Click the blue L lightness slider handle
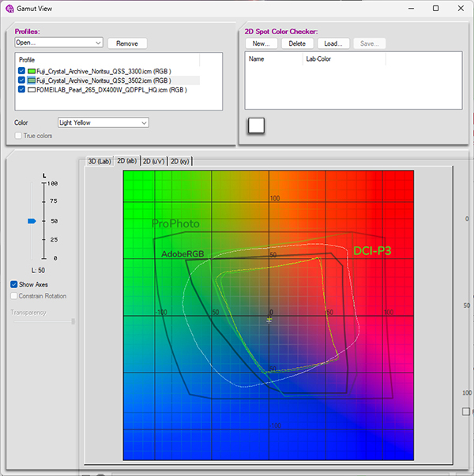 pos(32,221)
